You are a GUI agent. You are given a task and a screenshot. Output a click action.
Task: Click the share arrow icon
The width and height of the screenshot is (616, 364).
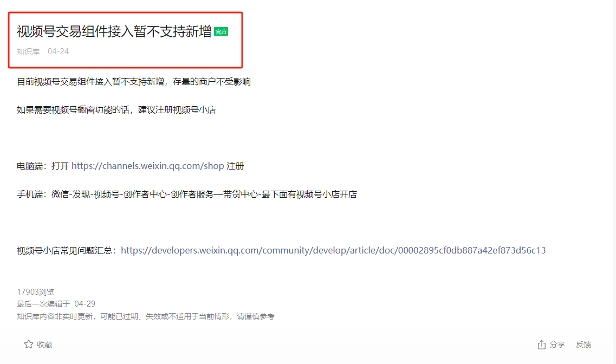pos(541,344)
